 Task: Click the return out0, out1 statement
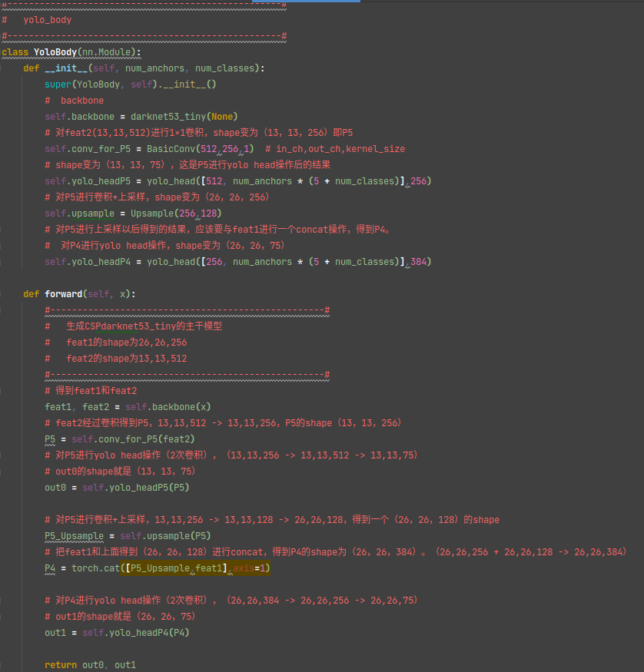click(92, 664)
